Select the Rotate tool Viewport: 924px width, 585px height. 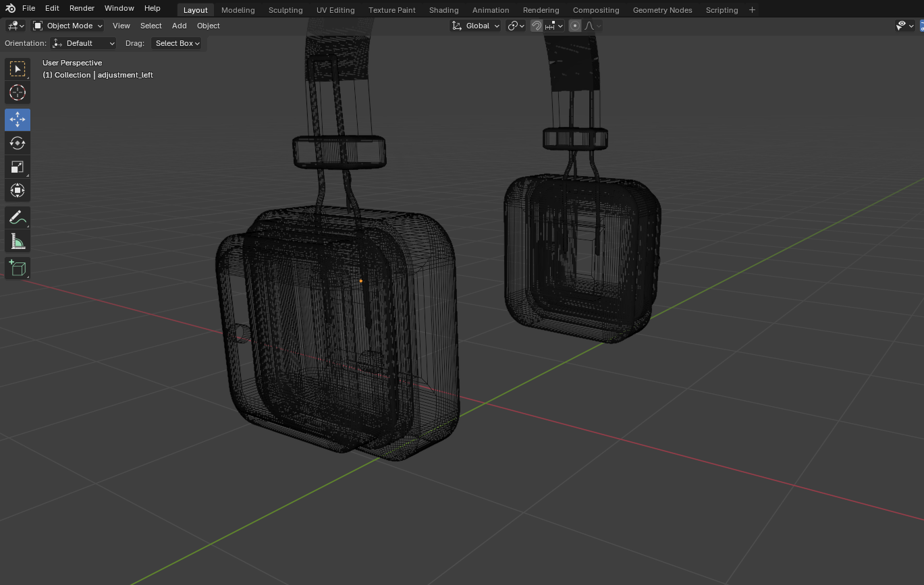click(x=17, y=142)
